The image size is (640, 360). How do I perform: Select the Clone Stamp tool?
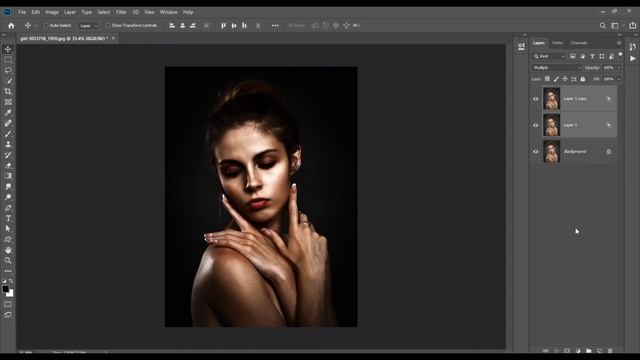click(x=8, y=144)
